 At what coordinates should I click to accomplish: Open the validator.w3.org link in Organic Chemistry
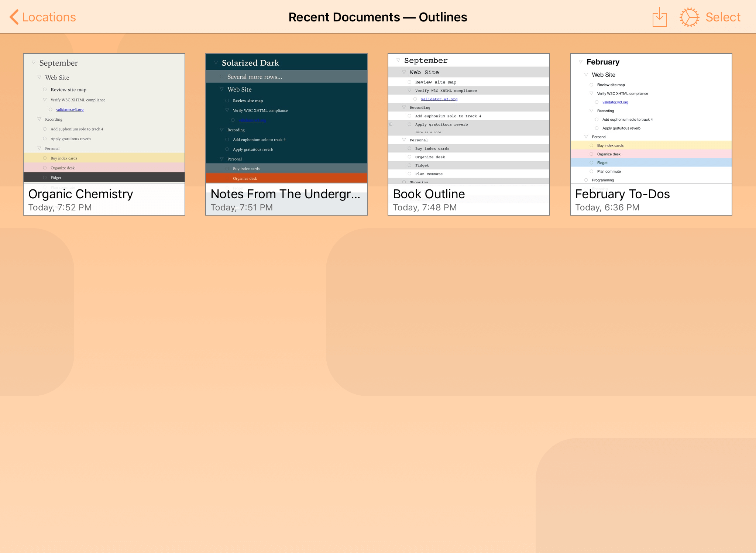(70, 110)
